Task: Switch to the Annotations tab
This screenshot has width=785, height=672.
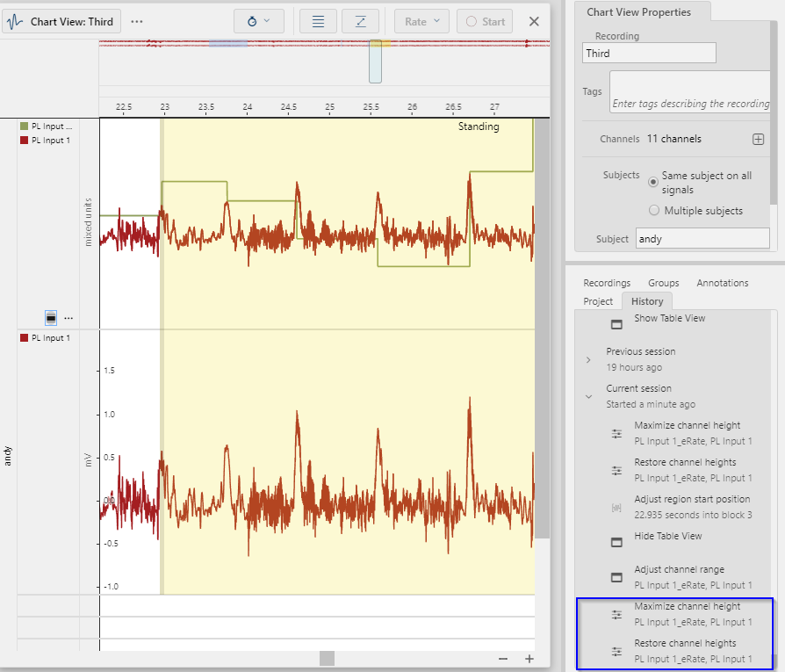Action: click(722, 283)
